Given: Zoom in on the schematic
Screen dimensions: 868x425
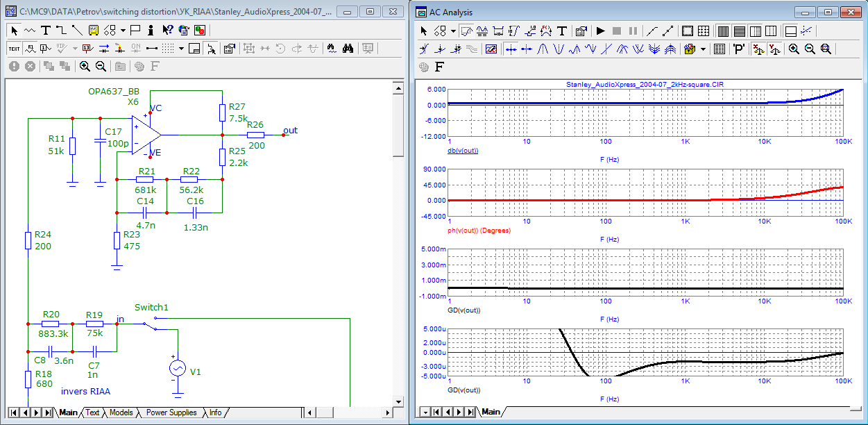Looking at the screenshot, I should (x=85, y=66).
